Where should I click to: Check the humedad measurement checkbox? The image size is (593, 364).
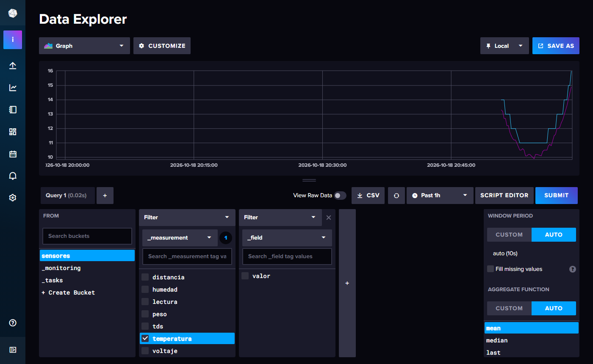[145, 290]
